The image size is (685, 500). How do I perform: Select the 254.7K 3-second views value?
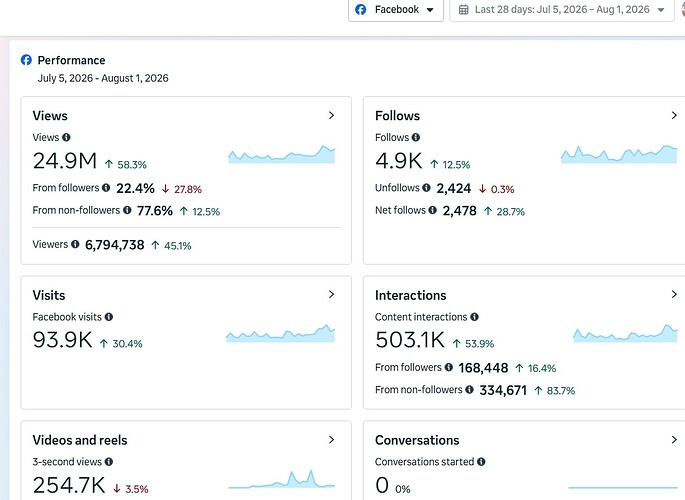69,485
